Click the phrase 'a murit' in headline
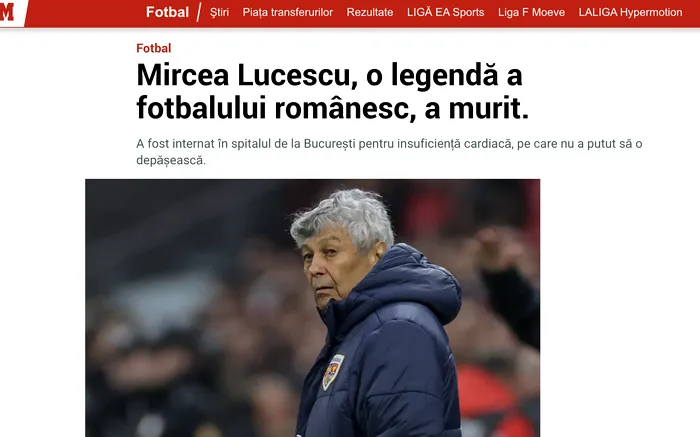This screenshot has width=700, height=437. [x=476, y=108]
